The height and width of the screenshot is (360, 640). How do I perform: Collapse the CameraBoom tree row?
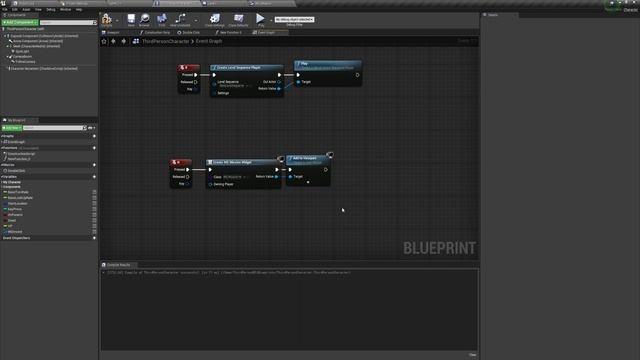tap(7, 56)
